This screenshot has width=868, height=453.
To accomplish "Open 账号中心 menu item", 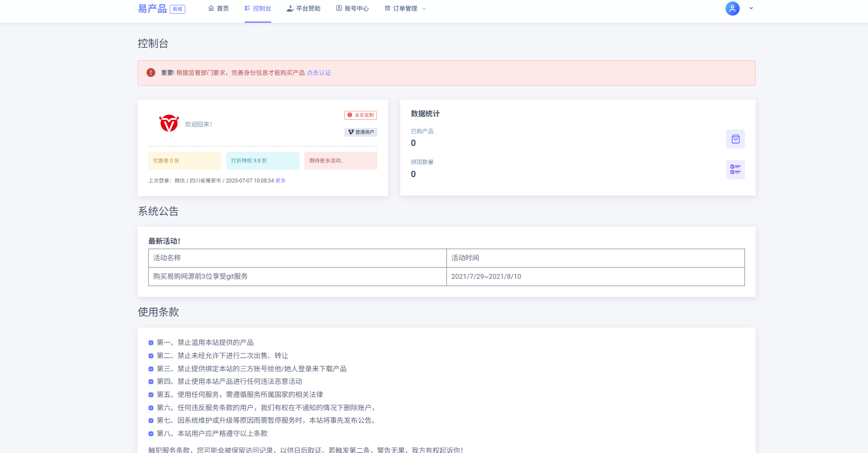I will coord(353,9).
